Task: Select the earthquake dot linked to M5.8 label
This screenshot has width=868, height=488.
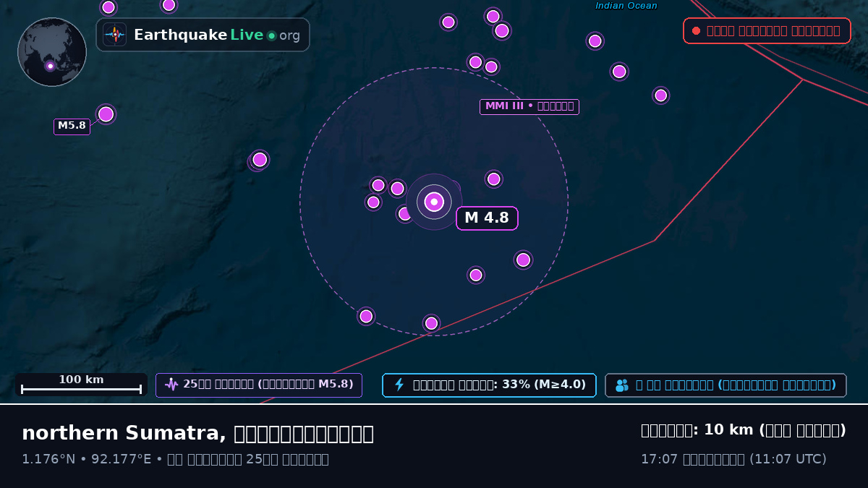Action: coord(106,114)
